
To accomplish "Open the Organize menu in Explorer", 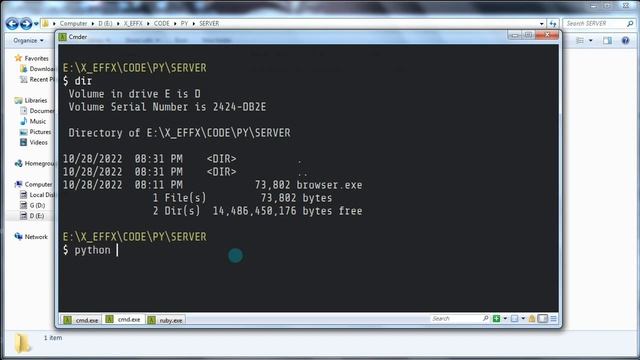I will click(28, 40).
